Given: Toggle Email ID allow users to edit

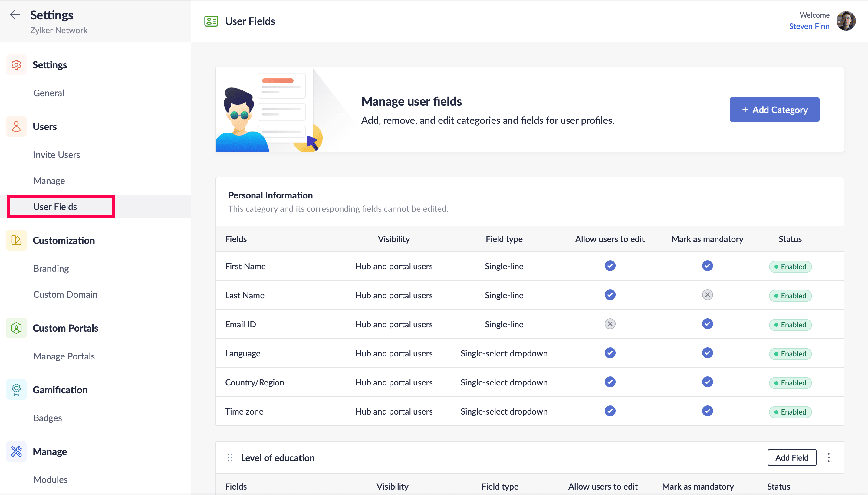Looking at the screenshot, I should (610, 324).
